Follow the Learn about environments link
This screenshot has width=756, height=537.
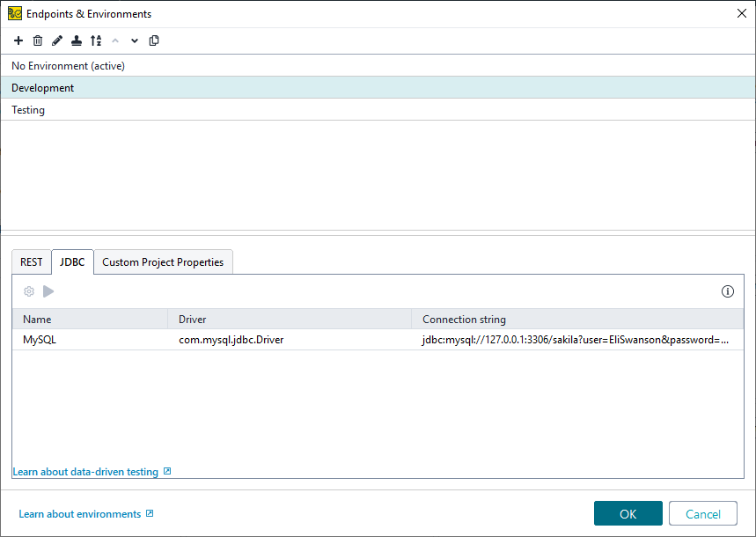pos(80,513)
